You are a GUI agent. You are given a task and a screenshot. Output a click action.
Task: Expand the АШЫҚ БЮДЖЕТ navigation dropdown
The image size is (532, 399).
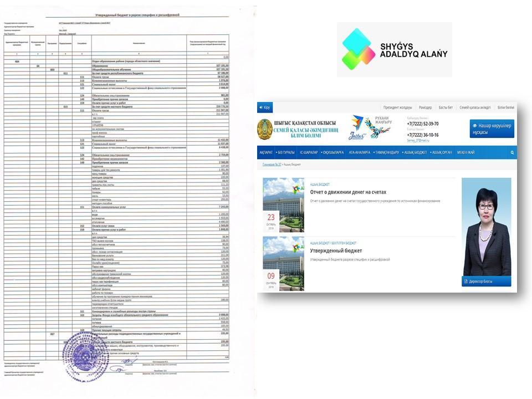(x=415, y=153)
